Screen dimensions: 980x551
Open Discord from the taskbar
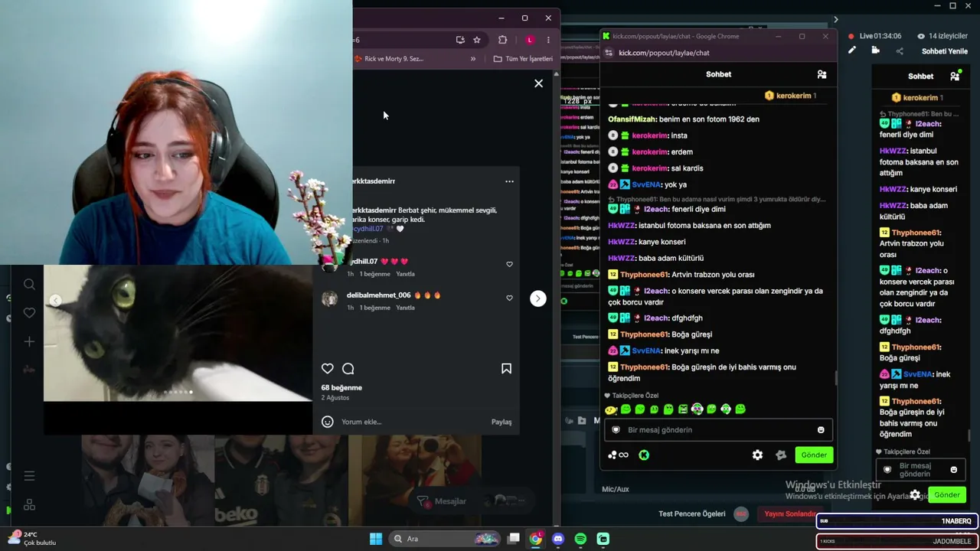click(558, 539)
